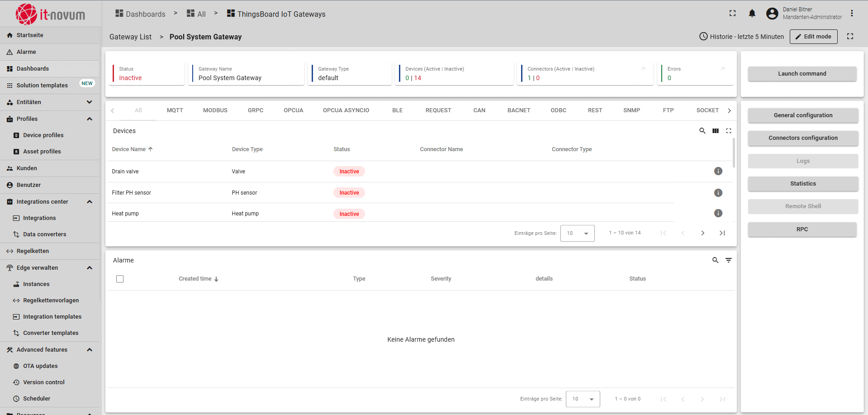The image size is (868, 415).
Task: Open the user menu three-dots icon
Action: (x=852, y=14)
